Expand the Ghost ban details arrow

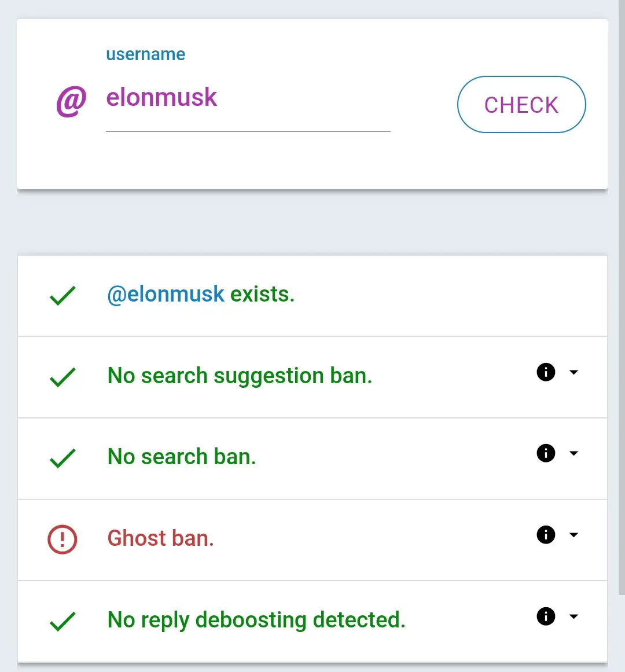573,535
